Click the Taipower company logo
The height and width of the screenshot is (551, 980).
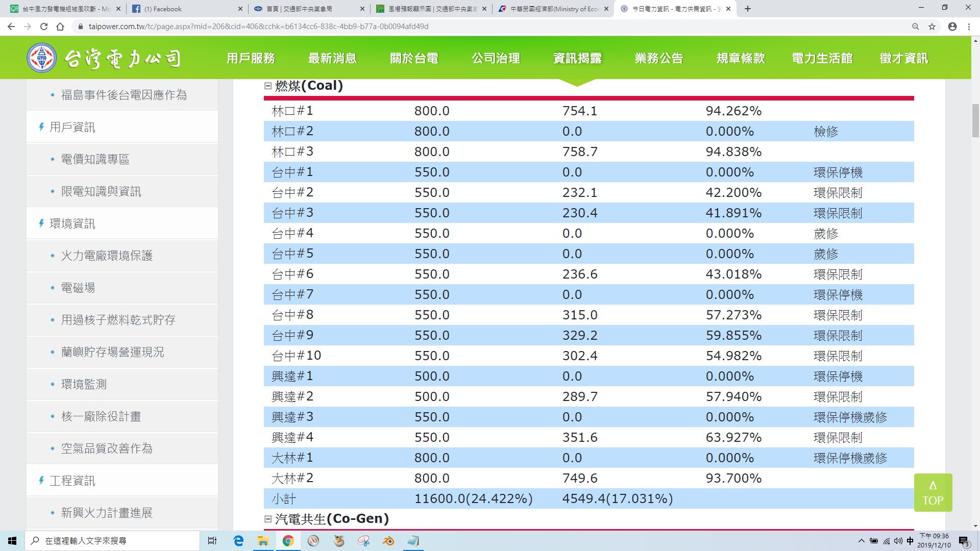(104, 58)
